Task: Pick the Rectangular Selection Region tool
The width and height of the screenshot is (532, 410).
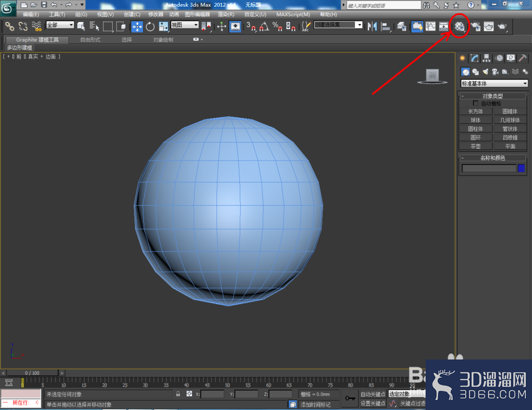Action: coord(107,27)
